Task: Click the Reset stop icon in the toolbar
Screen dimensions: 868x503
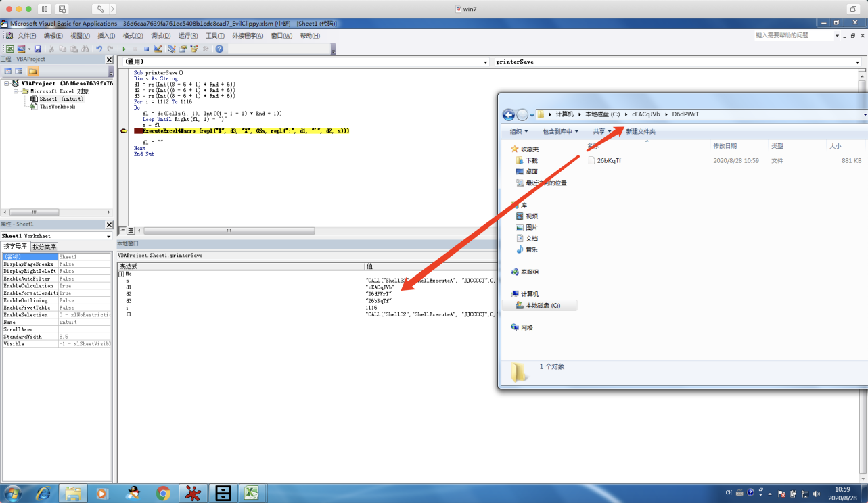Action: click(x=146, y=49)
